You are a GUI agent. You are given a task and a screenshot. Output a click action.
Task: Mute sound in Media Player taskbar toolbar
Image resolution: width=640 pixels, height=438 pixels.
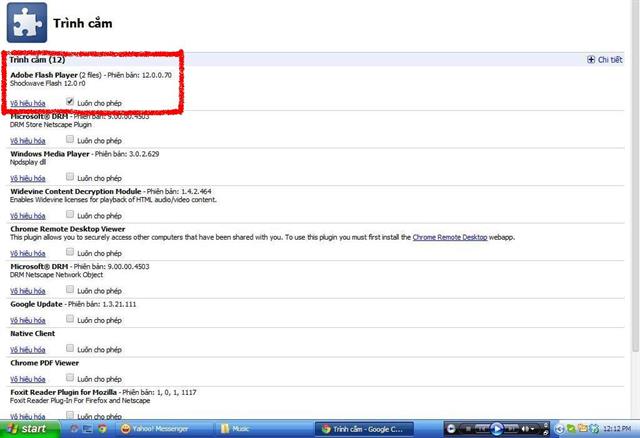(525, 429)
